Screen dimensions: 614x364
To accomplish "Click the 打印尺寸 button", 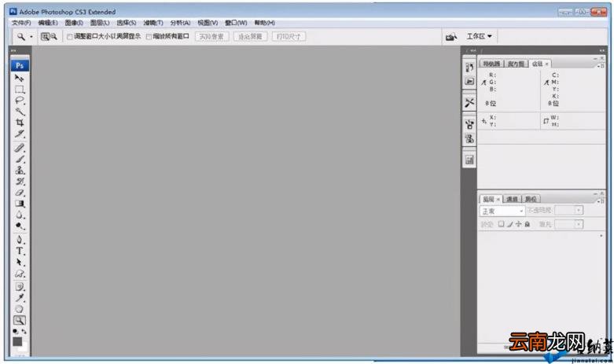I will pos(289,37).
